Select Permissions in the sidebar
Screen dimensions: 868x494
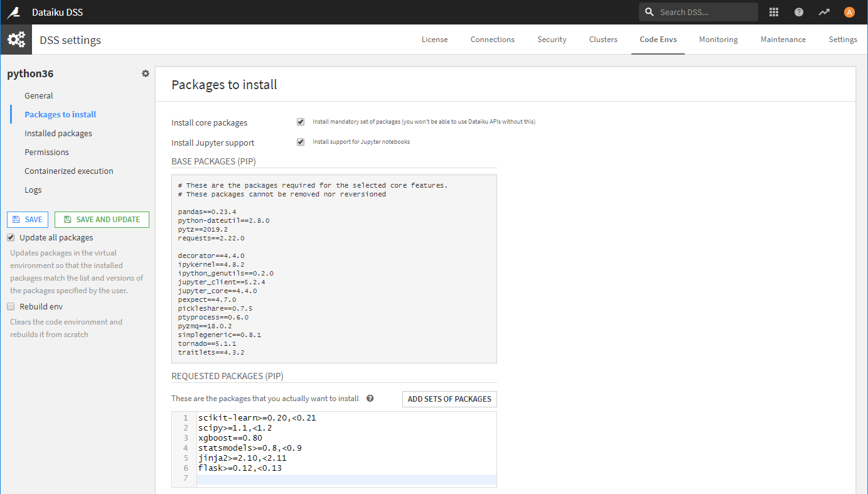pos(46,152)
